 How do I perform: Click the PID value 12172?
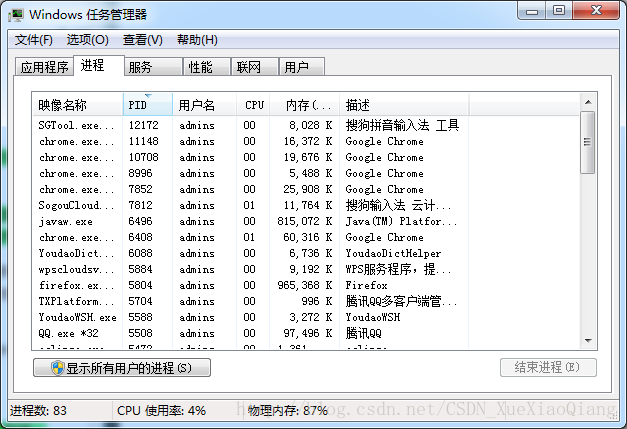click(144, 125)
